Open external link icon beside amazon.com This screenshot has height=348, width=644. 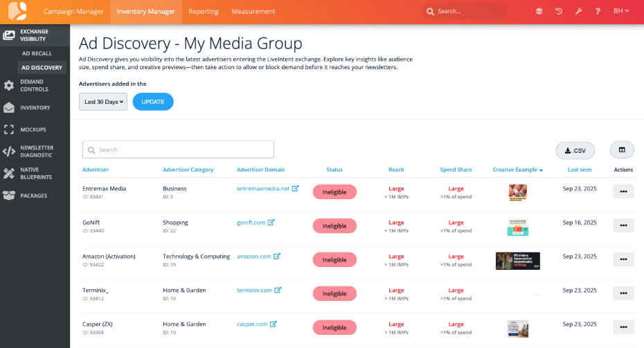pyautogui.click(x=277, y=257)
